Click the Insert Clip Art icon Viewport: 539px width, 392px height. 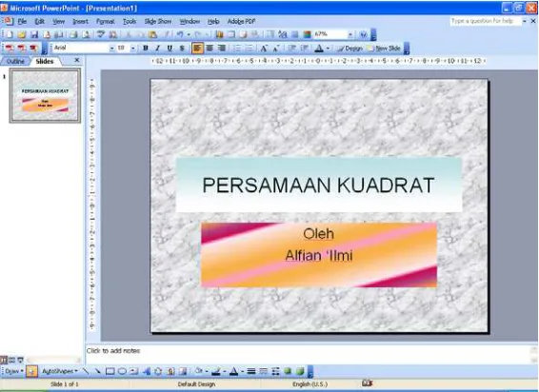coord(170,371)
